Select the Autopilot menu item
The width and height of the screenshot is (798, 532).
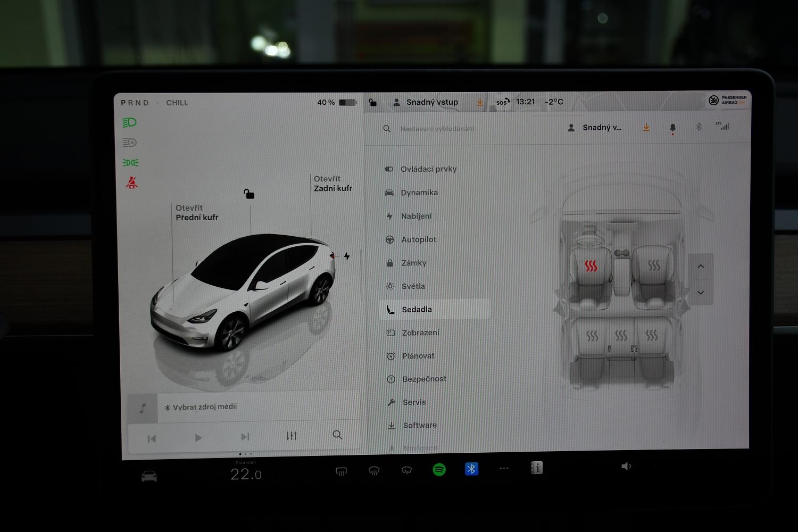(418, 239)
